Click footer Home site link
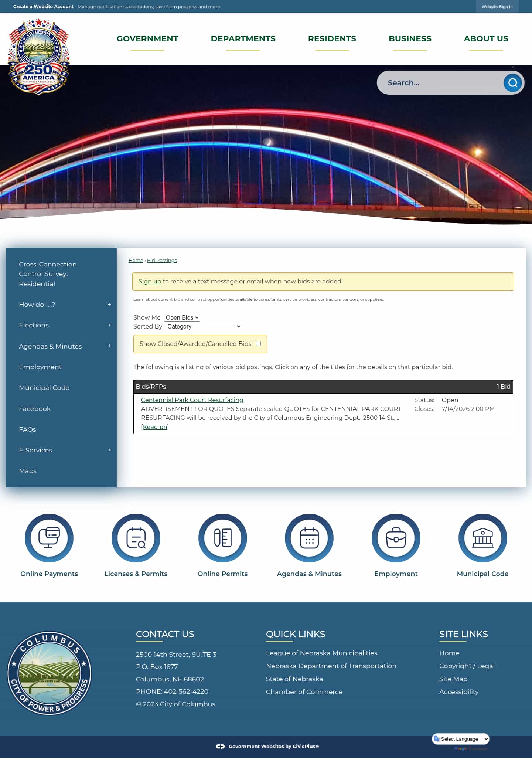Screen dimensions: 532x758 coord(449,653)
